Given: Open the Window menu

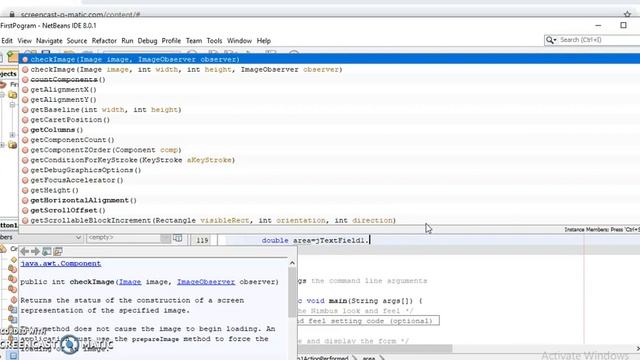Looking at the screenshot, I should [239, 41].
